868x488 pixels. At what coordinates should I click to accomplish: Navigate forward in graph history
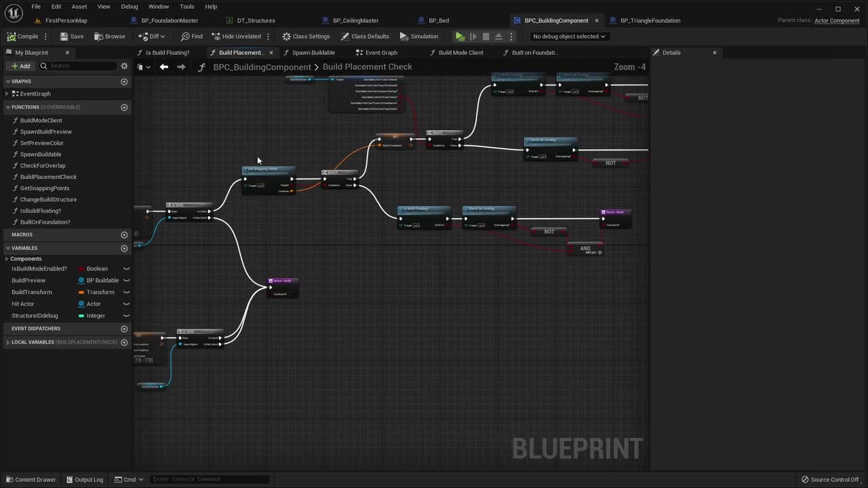[181, 66]
